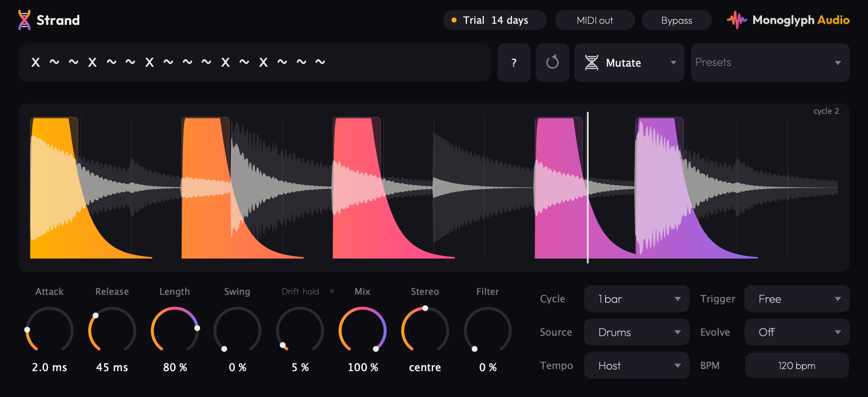Click the Monoglyph Audio waveform logo

tap(737, 20)
